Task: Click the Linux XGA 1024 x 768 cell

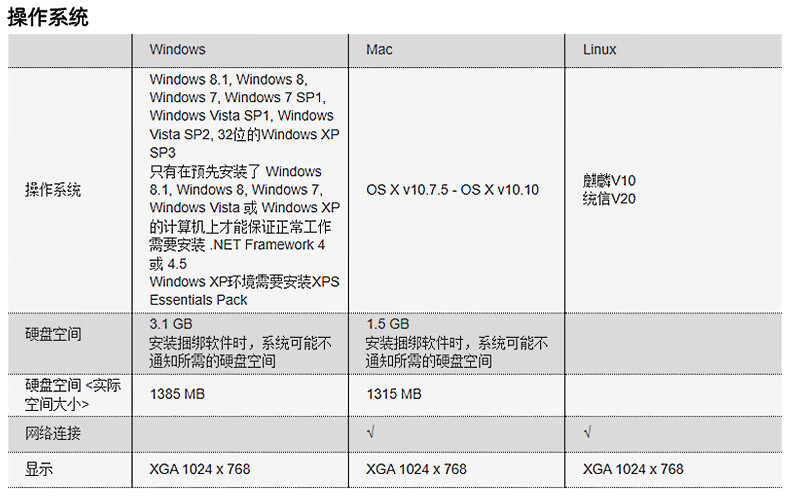Action: coord(633,469)
